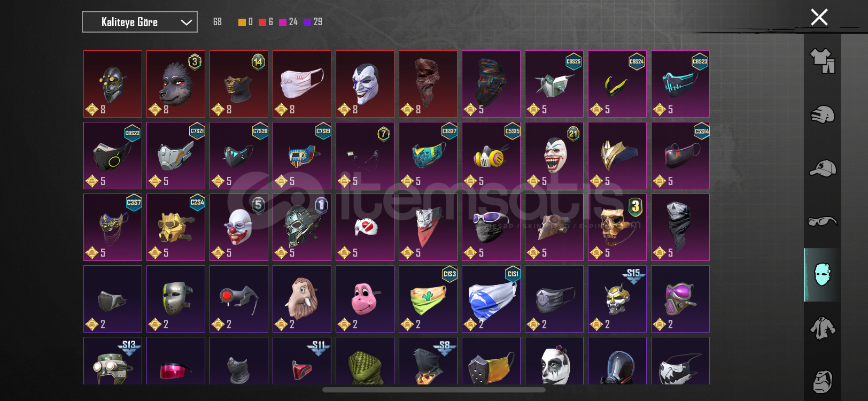This screenshot has height=401, width=868.
Task: Select the black wolf mask item
Action: [x=176, y=84]
